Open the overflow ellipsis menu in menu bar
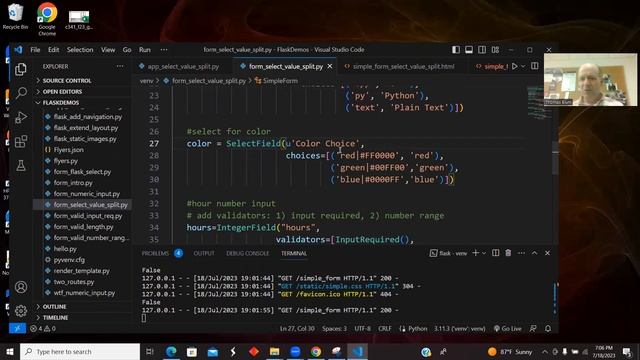 [164, 50]
